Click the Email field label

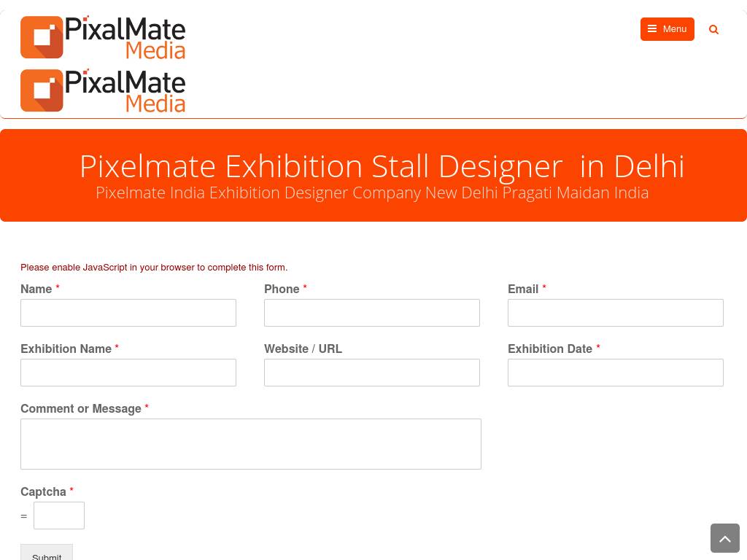(527, 289)
